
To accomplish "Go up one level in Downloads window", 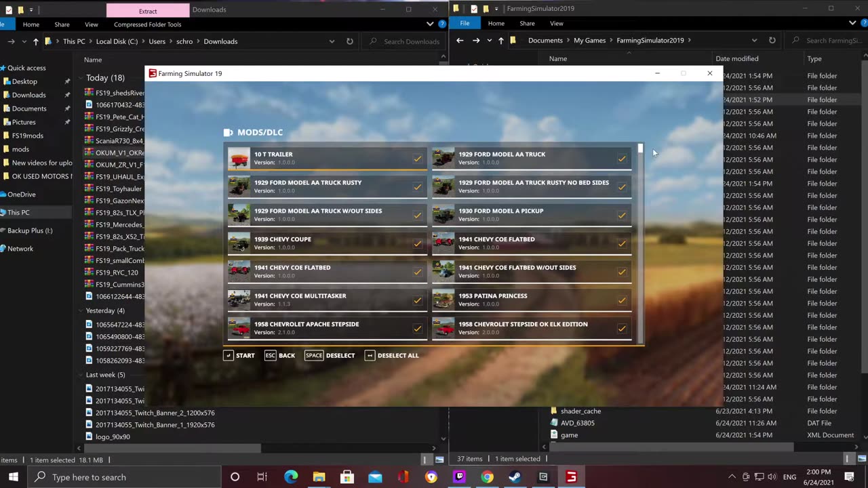I will point(35,41).
